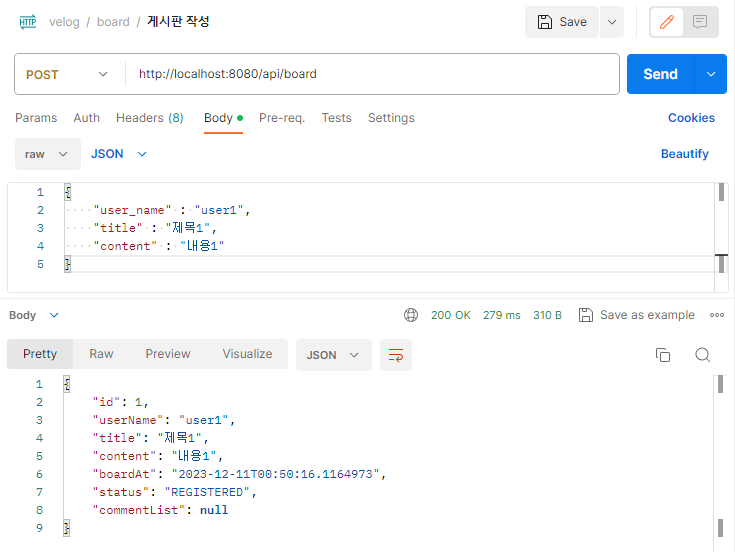Open the comments icon next to pencil
This screenshot has height=552, width=735.
click(x=700, y=22)
